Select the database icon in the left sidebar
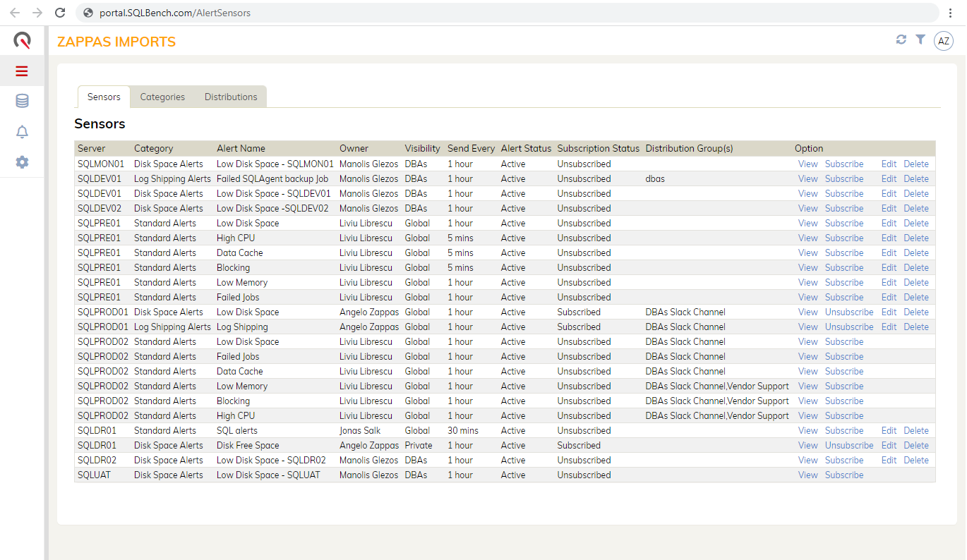 coord(21,101)
